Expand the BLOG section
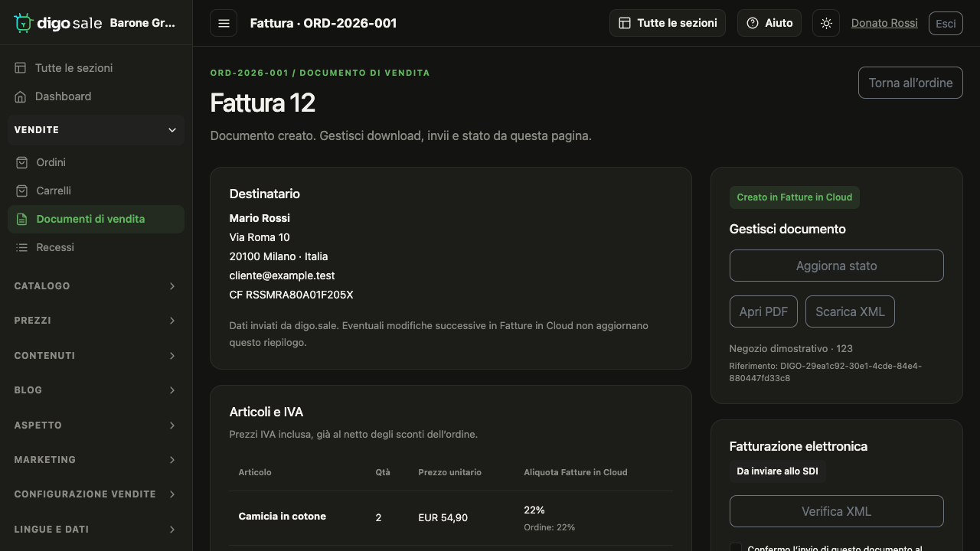 (x=96, y=390)
